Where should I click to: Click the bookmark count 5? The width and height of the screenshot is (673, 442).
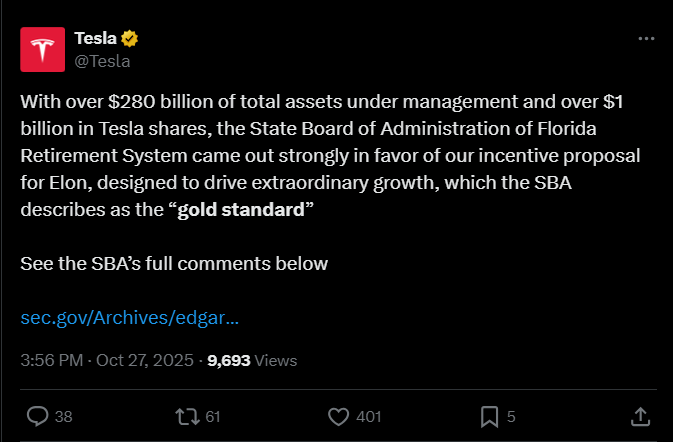511,417
